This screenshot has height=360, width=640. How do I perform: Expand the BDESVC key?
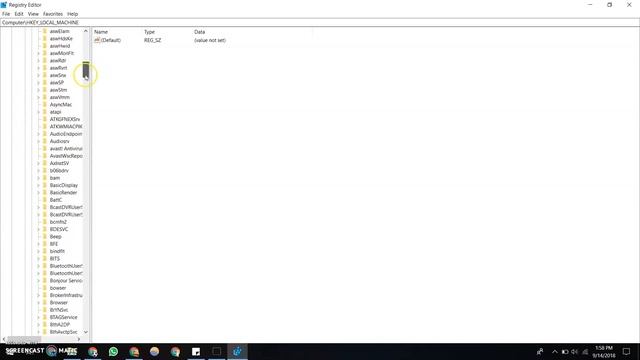(x=39, y=229)
